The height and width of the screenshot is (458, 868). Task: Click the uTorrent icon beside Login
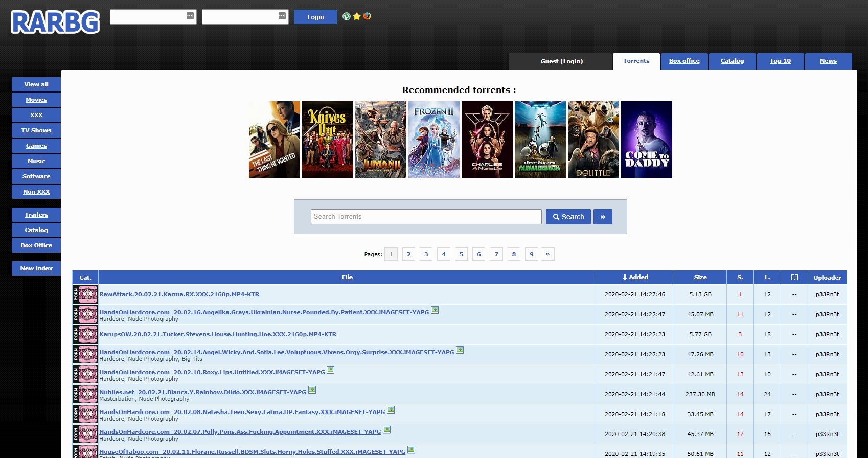pos(347,16)
